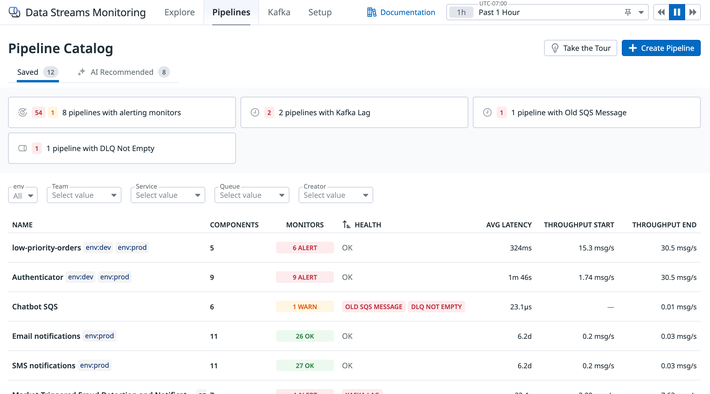This screenshot has height=394, width=710.
Task: Open the Queue filter dropdown
Action: (252, 195)
